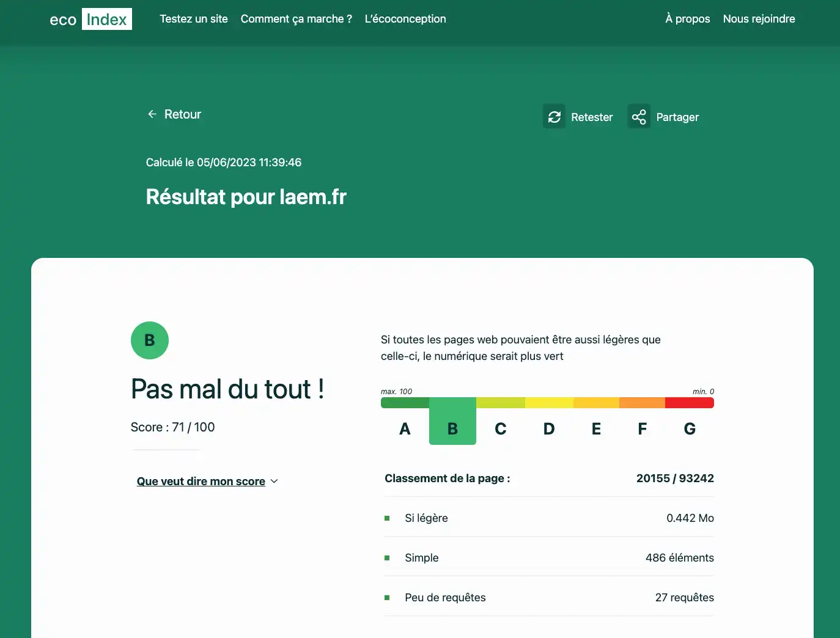Open the Testez un site menu item
840x638 pixels.
point(194,19)
